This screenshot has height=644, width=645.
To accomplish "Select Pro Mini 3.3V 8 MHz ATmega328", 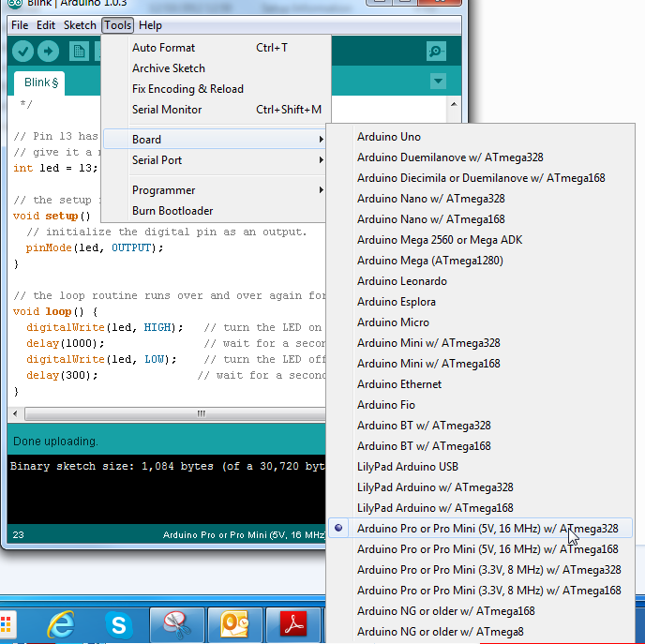I will pos(480,570).
